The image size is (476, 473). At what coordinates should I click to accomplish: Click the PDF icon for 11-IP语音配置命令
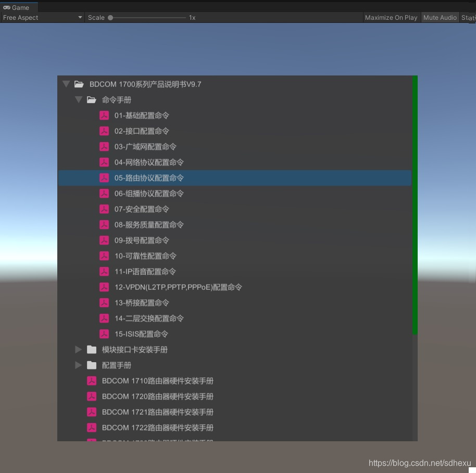point(104,272)
